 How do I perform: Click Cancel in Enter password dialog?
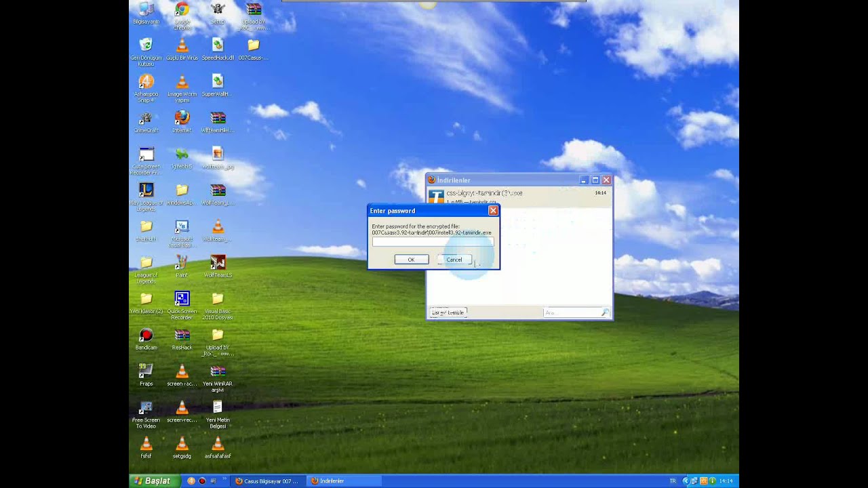(454, 260)
